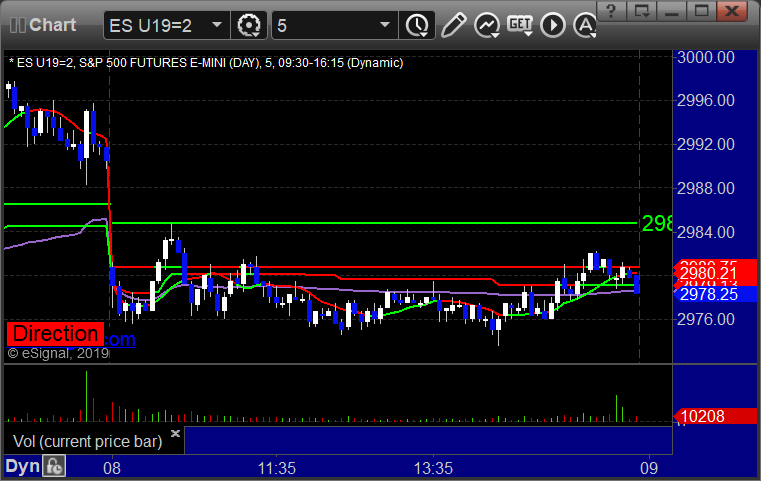Click the 13:35 time axis label

pyautogui.click(x=433, y=468)
